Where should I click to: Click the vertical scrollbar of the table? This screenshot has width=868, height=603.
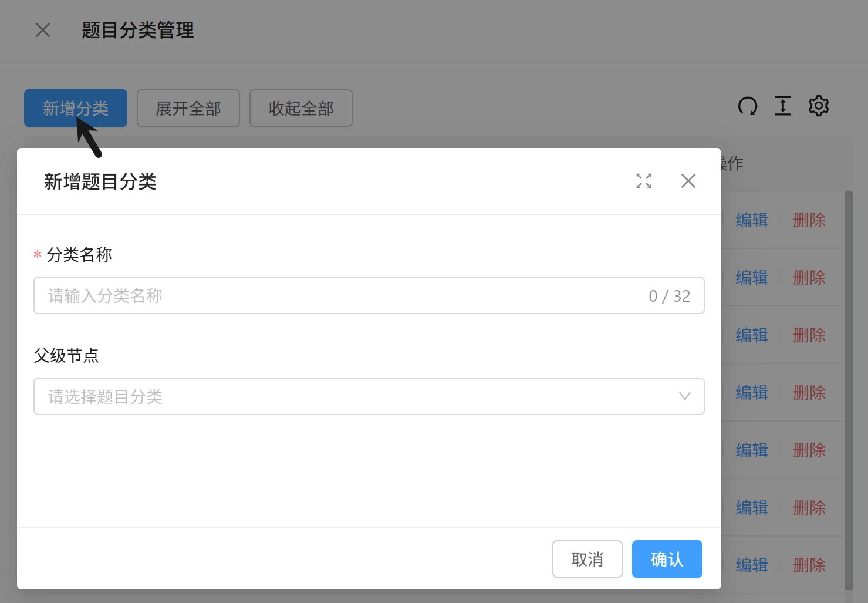click(848, 388)
